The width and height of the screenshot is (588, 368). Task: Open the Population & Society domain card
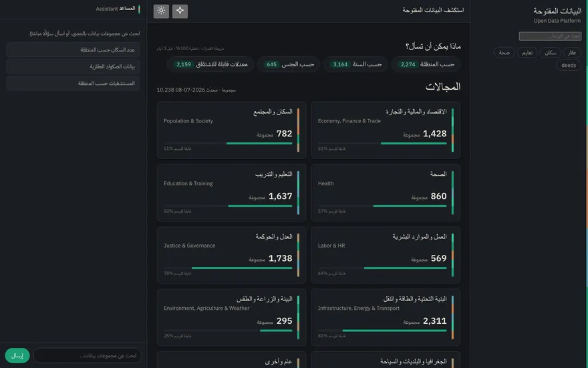(231, 130)
